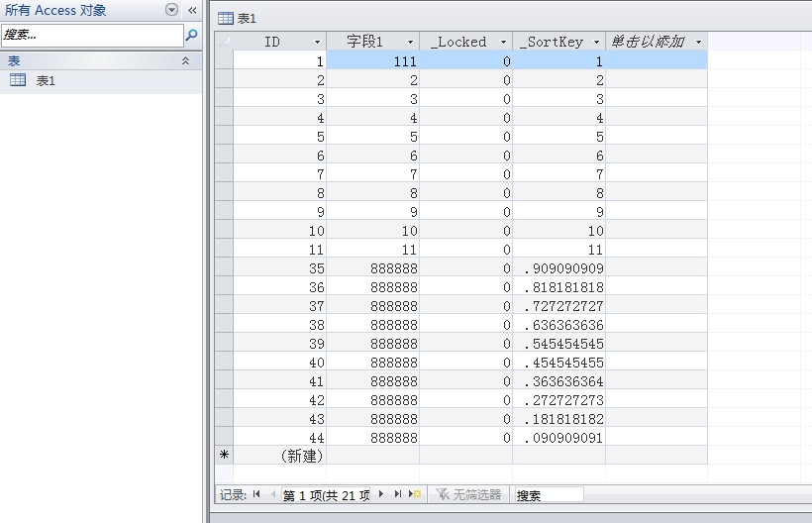This screenshot has width=812, height=523.
Task: Click the _SortKey cell with value 11
Action: [558, 250]
